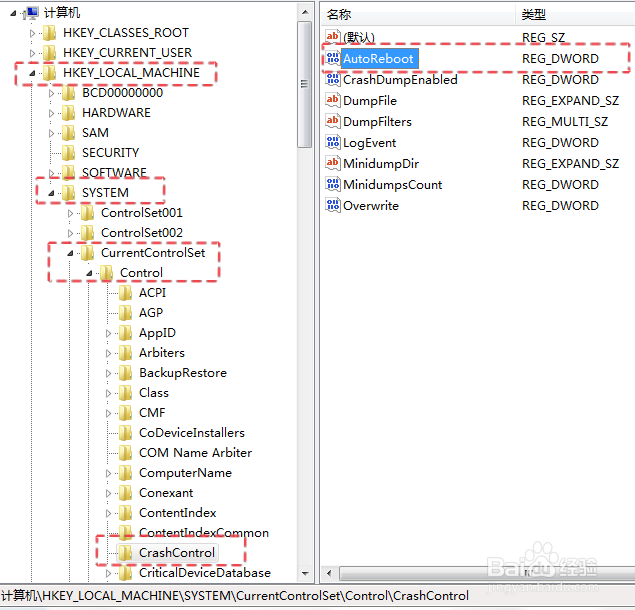Viewport: 635px width, 610px height.
Task: Expand the ComputerName key
Action: (x=109, y=473)
